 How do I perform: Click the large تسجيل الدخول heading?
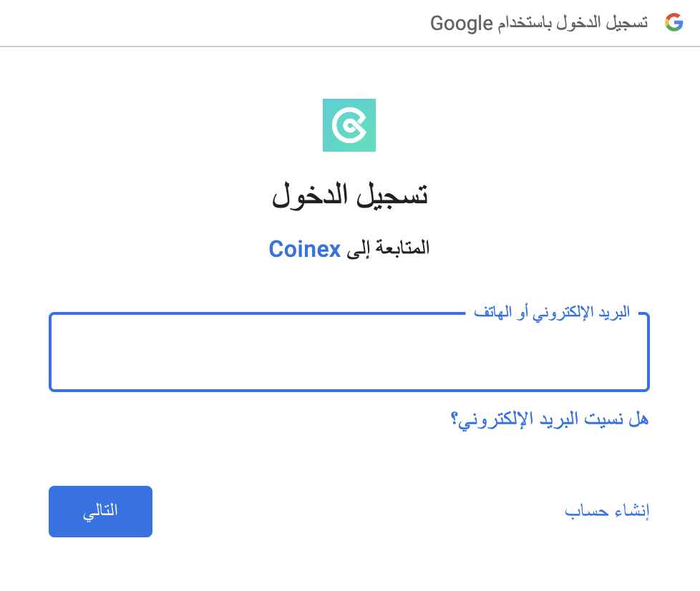(350, 195)
